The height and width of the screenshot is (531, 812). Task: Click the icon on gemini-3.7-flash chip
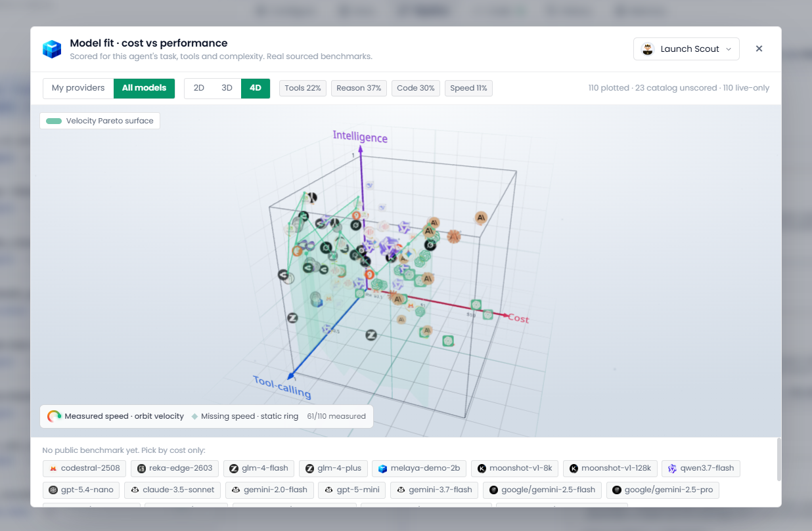(401, 490)
